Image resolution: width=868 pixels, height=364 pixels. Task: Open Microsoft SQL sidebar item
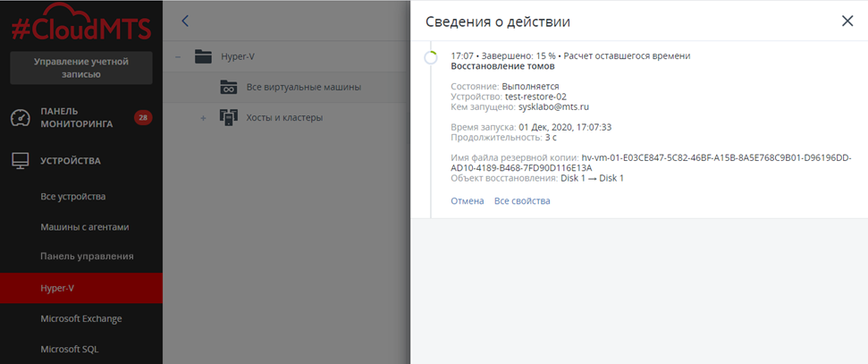point(69,349)
